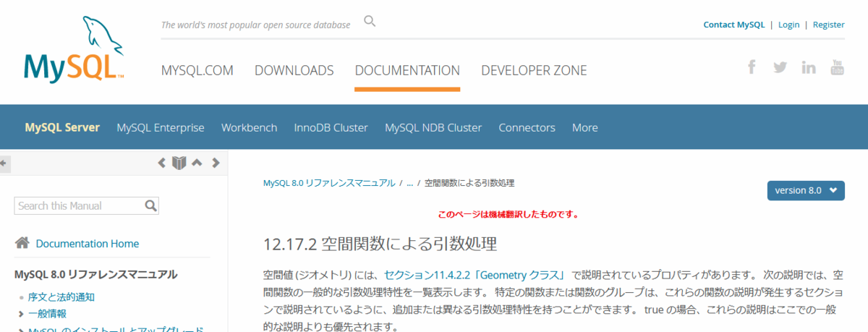Open the More menu in blue bar
The width and height of the screenshot is (868, 332).
(584, 127)
